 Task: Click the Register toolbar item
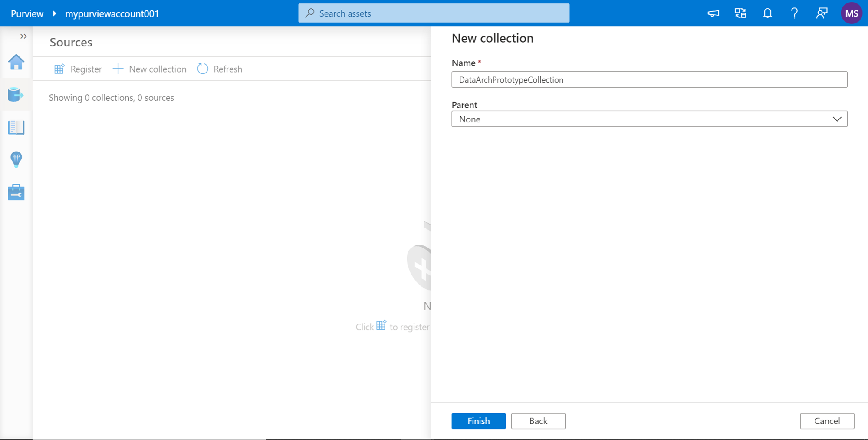(78, 69)
